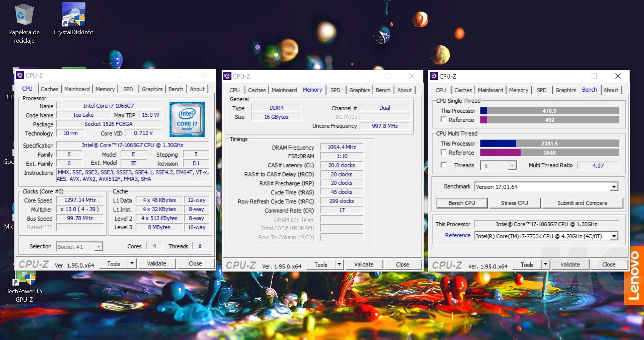644x340 pixels.
Task: Tick the Threads checkbox in Bench
Action: click(443, 165)
